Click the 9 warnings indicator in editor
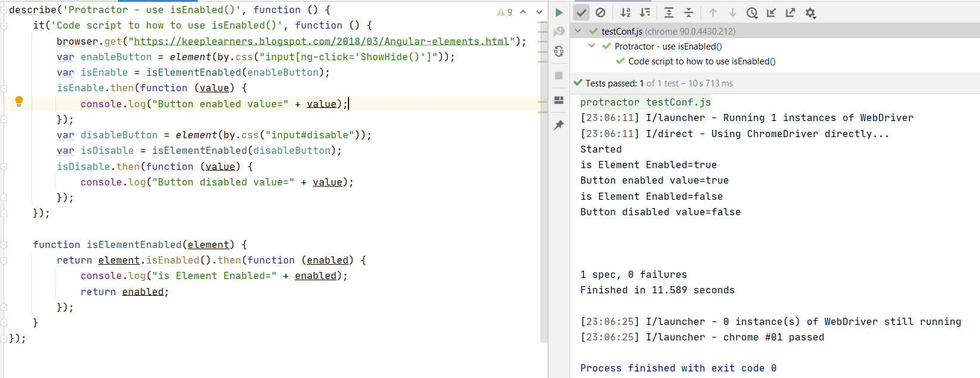This screenshot has height=378, width=980. coord(505,12)
